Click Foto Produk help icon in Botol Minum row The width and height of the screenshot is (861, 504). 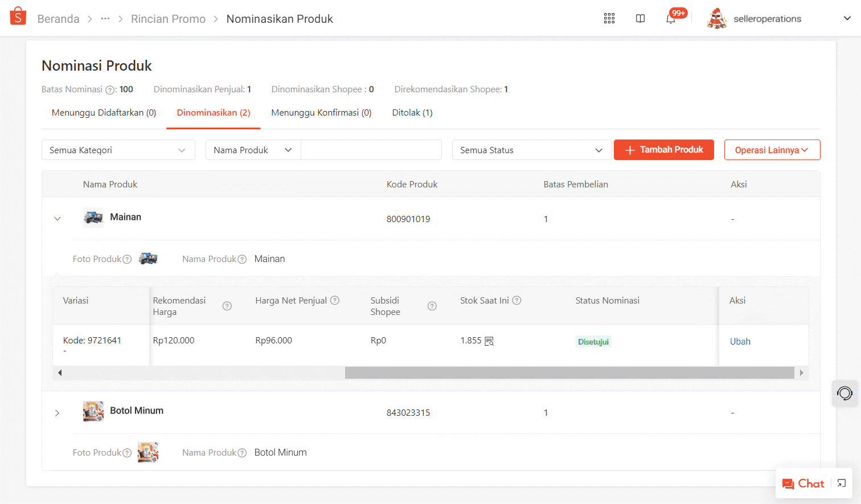(127, 453)
